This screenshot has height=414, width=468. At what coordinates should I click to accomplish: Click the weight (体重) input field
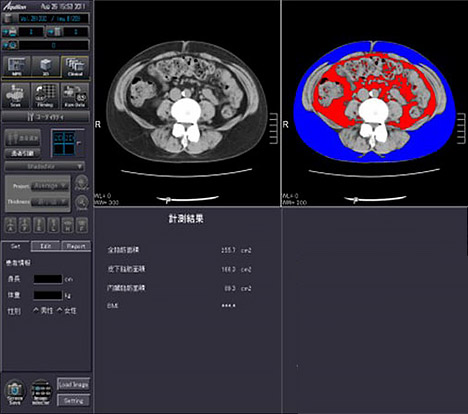48,295
